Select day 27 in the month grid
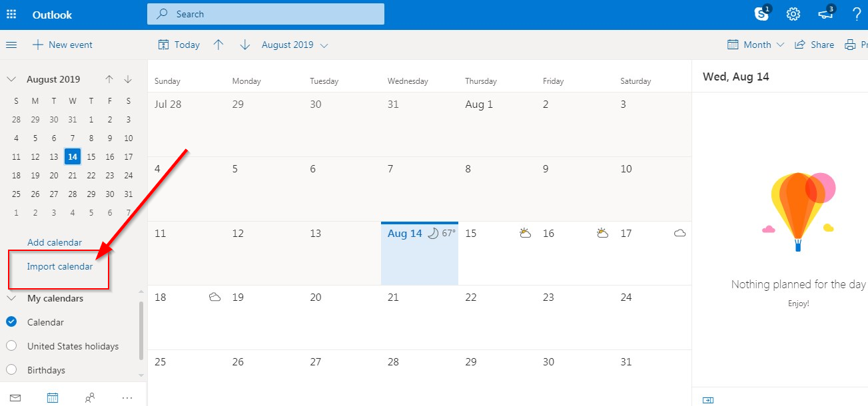The height and width of the screenshot is (406, 868). coord(342,377)
